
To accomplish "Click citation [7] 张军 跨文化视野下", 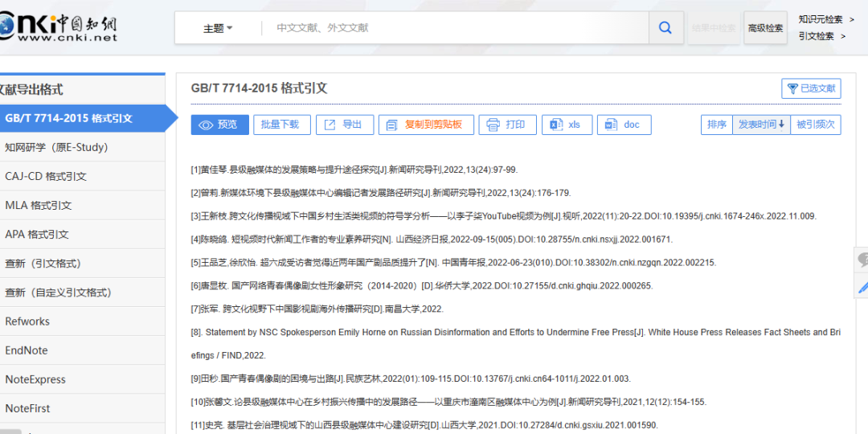I will pyautogui.click(x=317, y=309).
